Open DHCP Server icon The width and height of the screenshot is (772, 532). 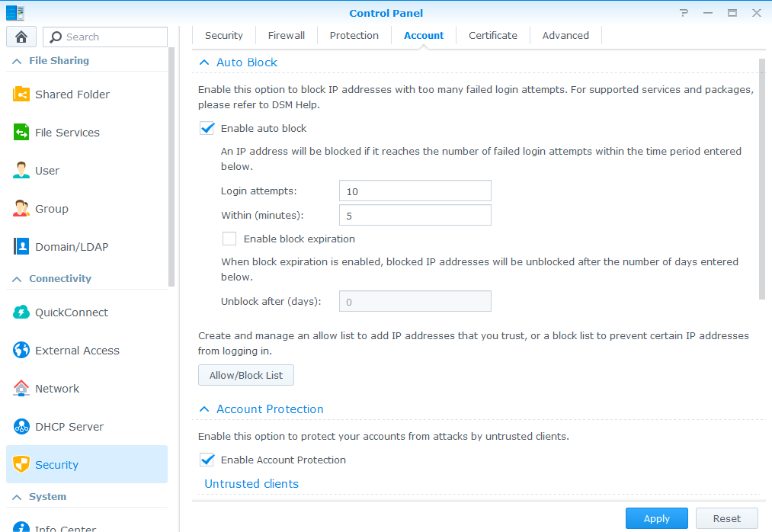(x=21, y=427)
